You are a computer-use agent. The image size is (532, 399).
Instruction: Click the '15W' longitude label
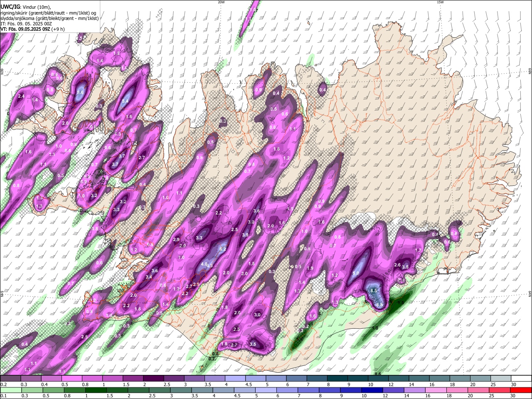coord(440,2)
